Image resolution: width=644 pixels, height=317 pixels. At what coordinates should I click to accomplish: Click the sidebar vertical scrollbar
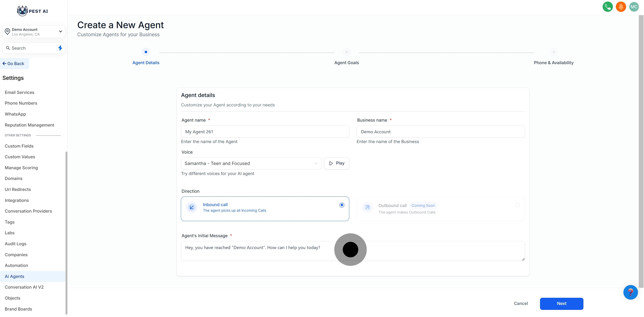click(x=66, y=232)
